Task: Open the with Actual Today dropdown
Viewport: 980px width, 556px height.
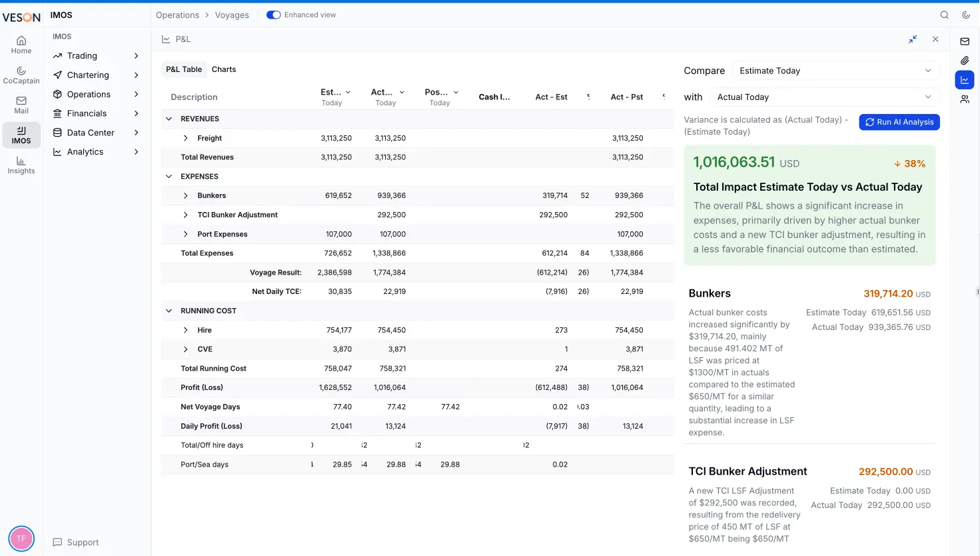Action: click(825, 97)
